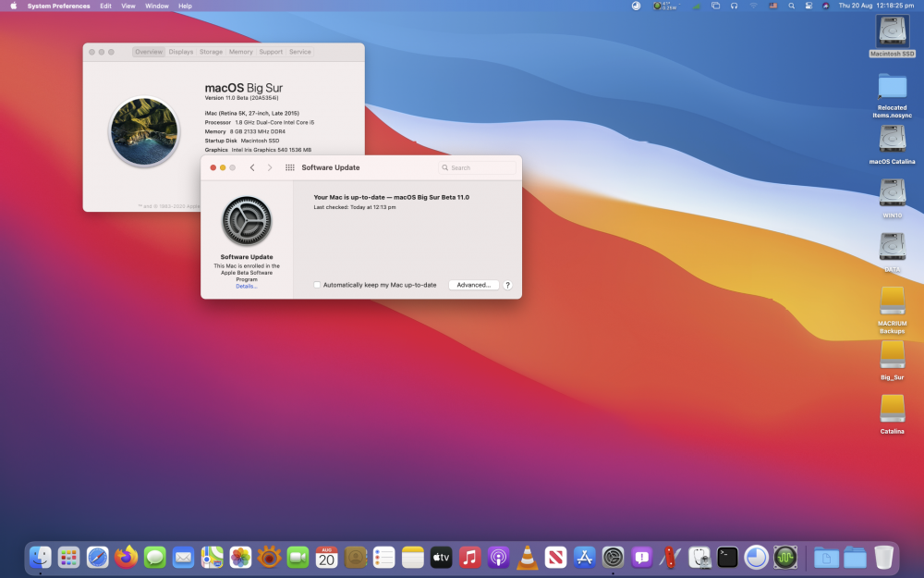The width and height of the screenshot is (924, 578).
Task: Enable Automatically keep my Mac up-to-date
Action: pyautogui.click(x=317, y=285)
